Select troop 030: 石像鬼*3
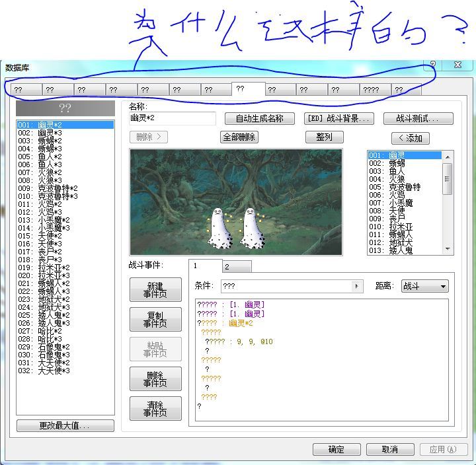The image size is (476, 465). 65,355
